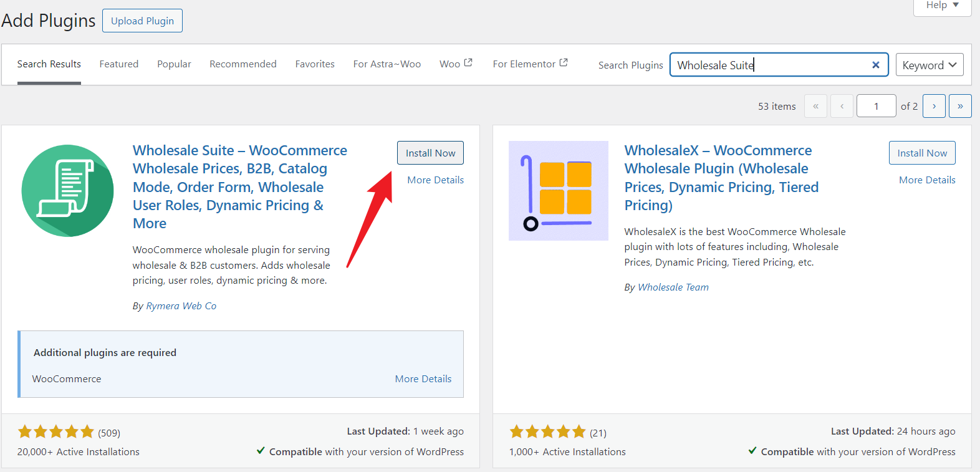
Task: Click the WholesaleX plugin cart icon
Action: point(559,191)
